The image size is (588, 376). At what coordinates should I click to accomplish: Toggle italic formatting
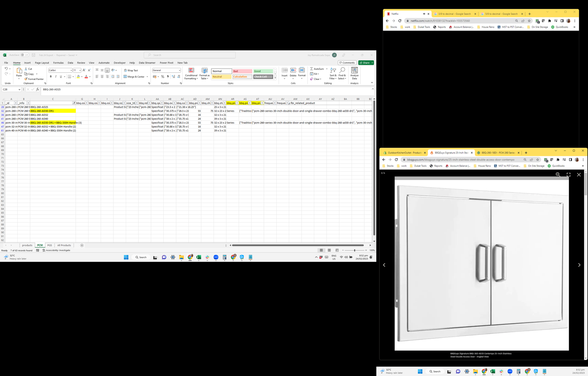(56, 77)
